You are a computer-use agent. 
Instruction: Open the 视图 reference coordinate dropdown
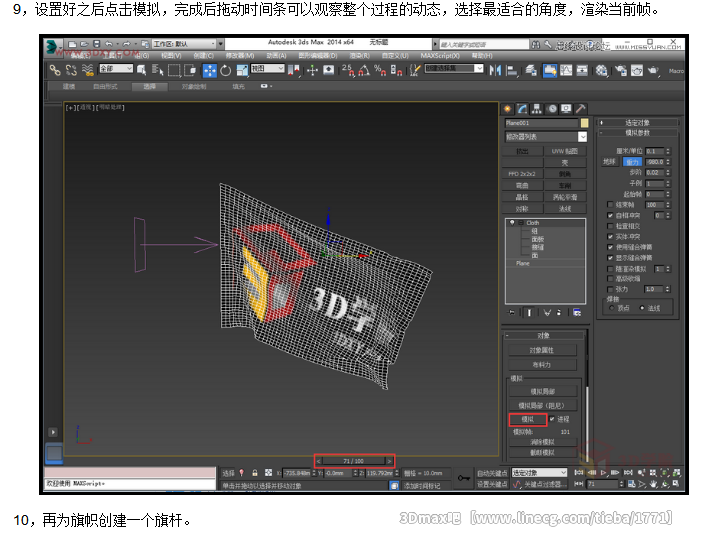pos(267,69)
